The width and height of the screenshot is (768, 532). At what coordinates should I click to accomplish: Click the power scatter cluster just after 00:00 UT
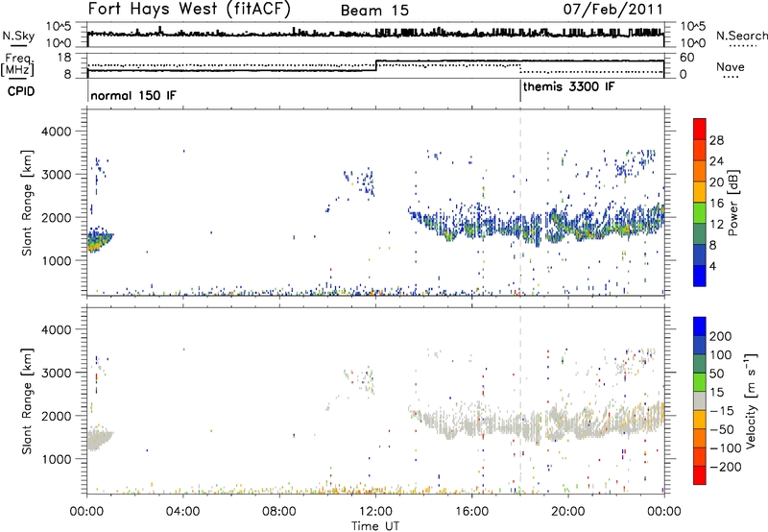click(100, 239)
